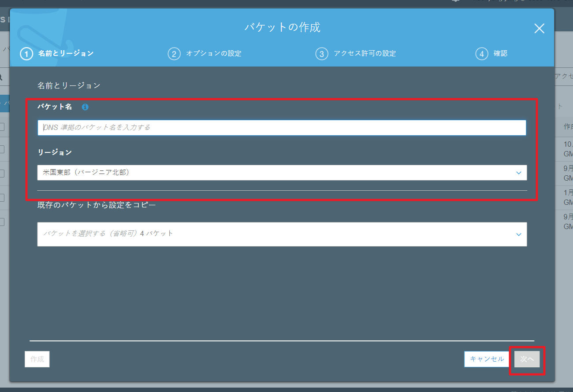Check the first bucket row checkbox
573x392 pixels.
[x=2, y=149]
